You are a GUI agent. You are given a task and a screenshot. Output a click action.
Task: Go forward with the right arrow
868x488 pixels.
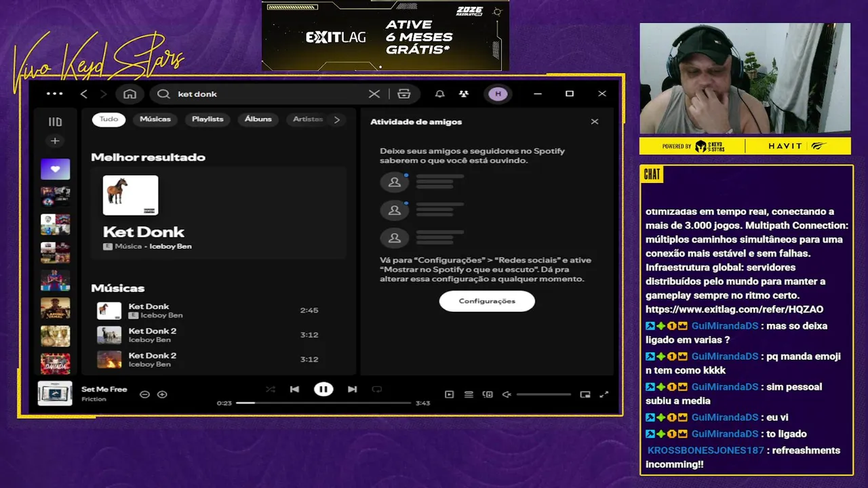pos(103,94)
